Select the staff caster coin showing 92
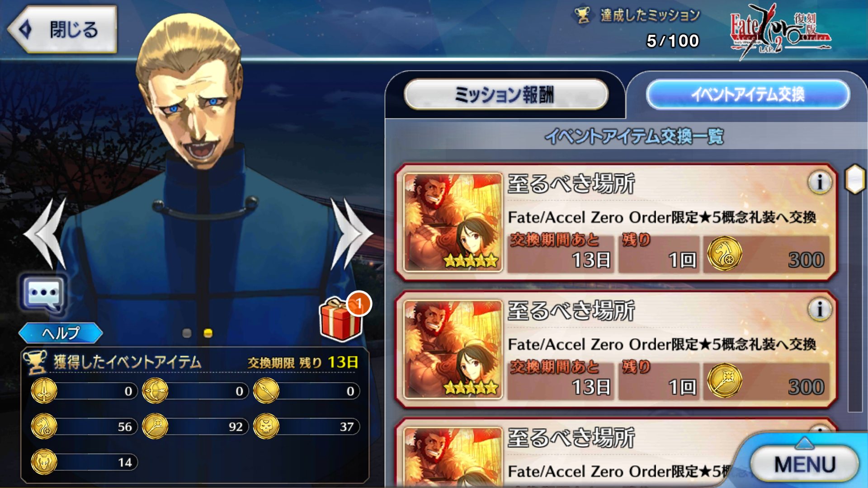Viewport: 868px width, 488px height. coord(155,426)
